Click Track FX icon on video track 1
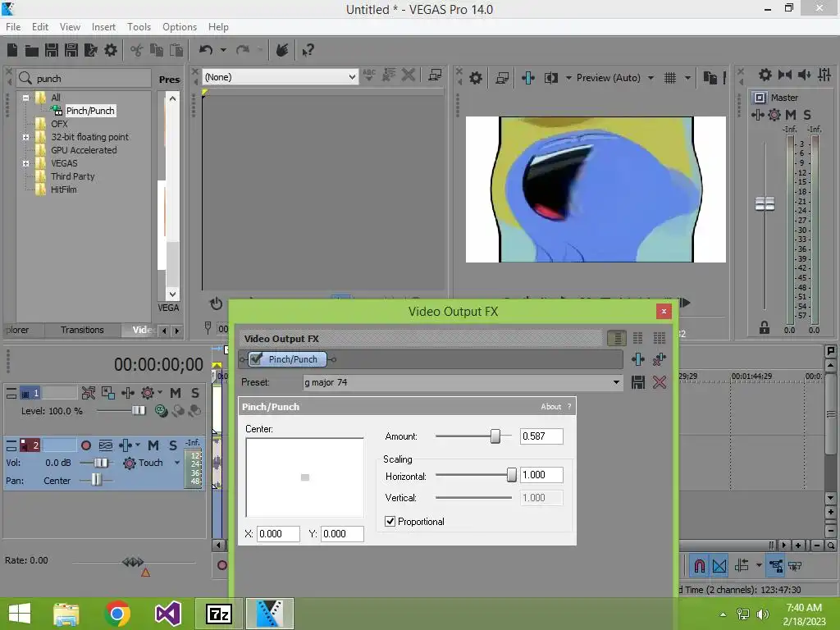The image size is (840, 630). pos(127,393)
